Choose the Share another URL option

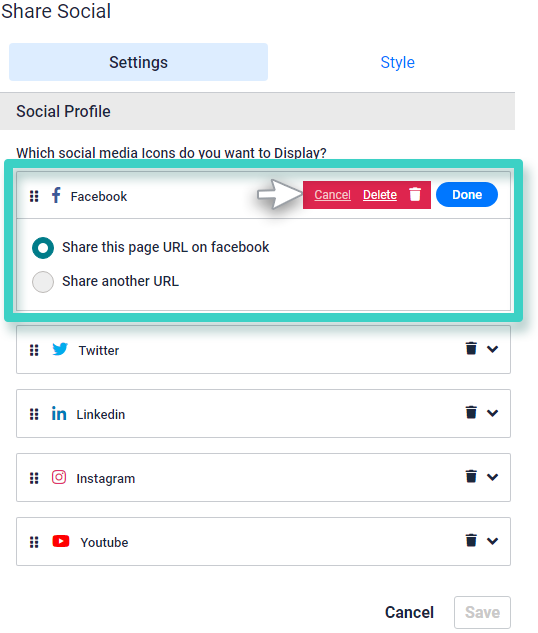coord(43,282)
